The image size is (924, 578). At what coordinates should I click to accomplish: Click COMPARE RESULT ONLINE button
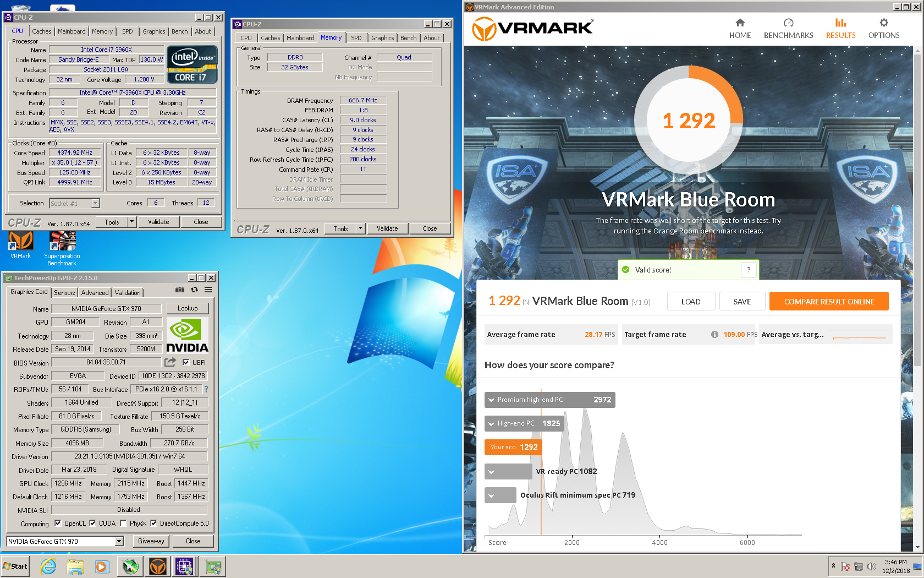(829, 301)
